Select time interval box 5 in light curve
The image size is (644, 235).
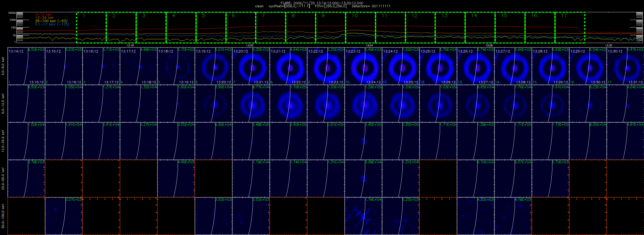coord(211,27)
